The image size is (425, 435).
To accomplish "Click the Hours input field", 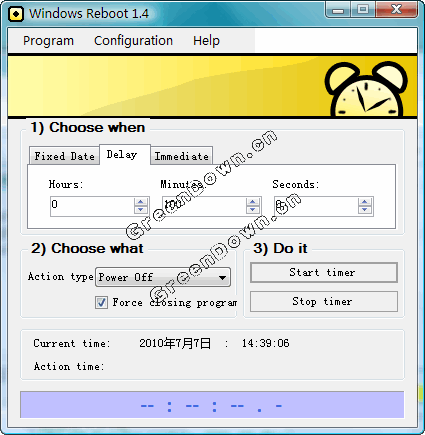I will tap(92, 206).
